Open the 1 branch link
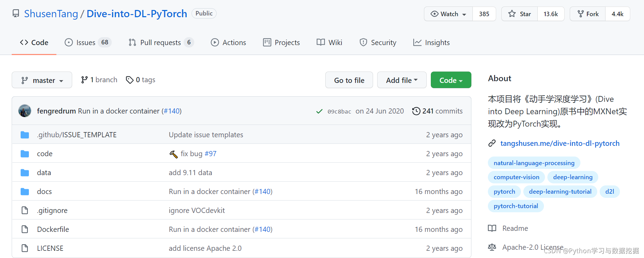The width and height of the screenshot is (644, 258). coord(99,80)
